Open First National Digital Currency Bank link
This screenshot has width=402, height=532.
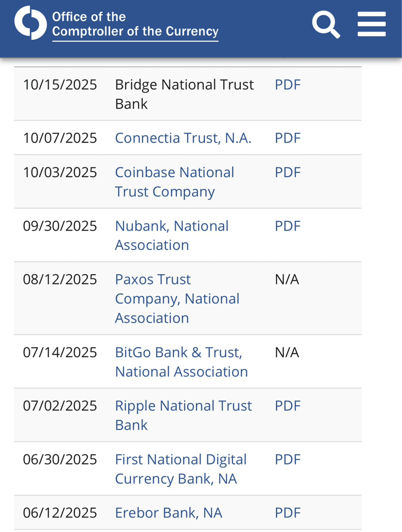(181, 469)
